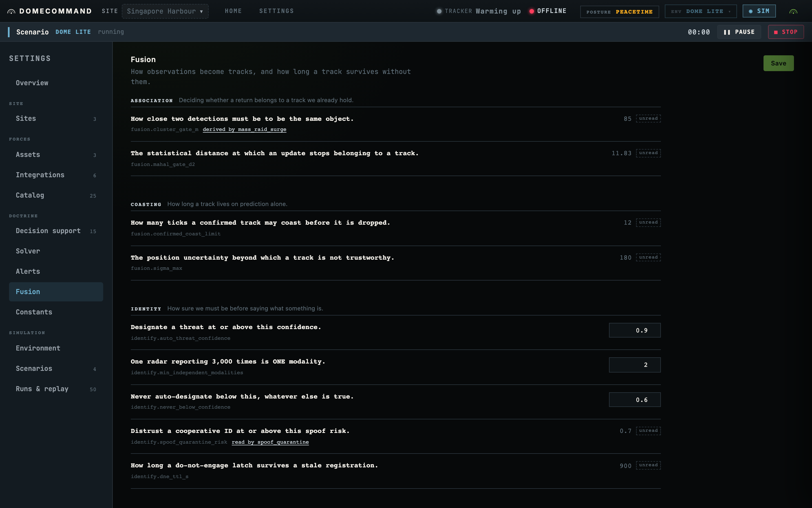This screenshot has height=508, width=812.
Task: Click the 'Warming up' tracker status text
Action: pyautogui.click(x=498, y=11)
